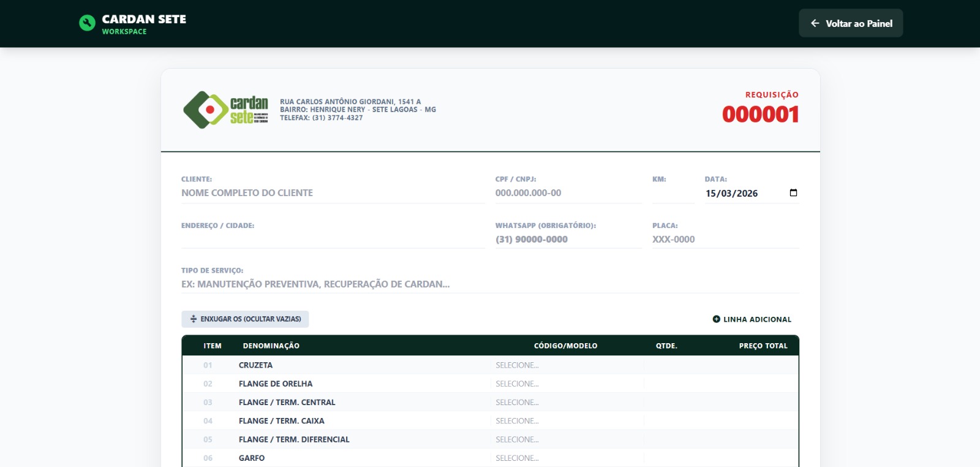This screenshot has height=467, width=980.
Task: Open the Código/Modelo dropdown for Cruzeta
Action: (x=567, y=365)
